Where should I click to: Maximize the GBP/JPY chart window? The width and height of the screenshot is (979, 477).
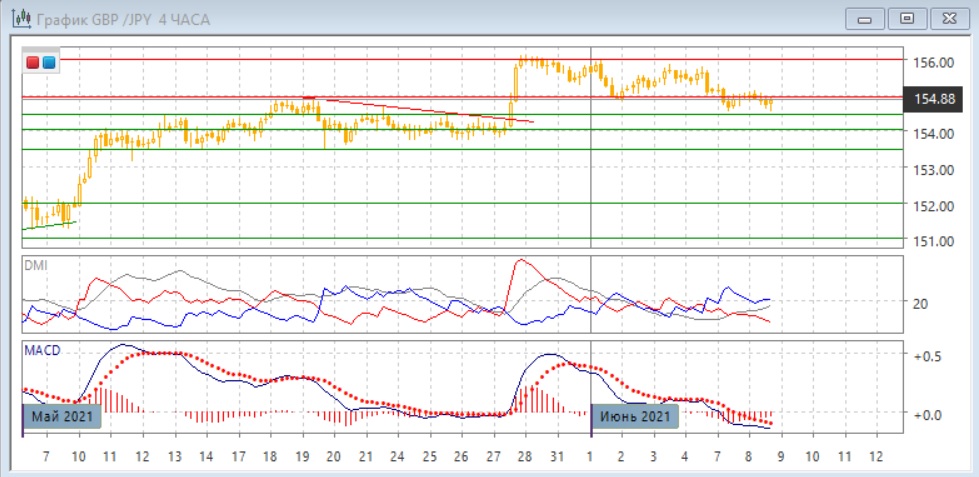click(907, 18)
